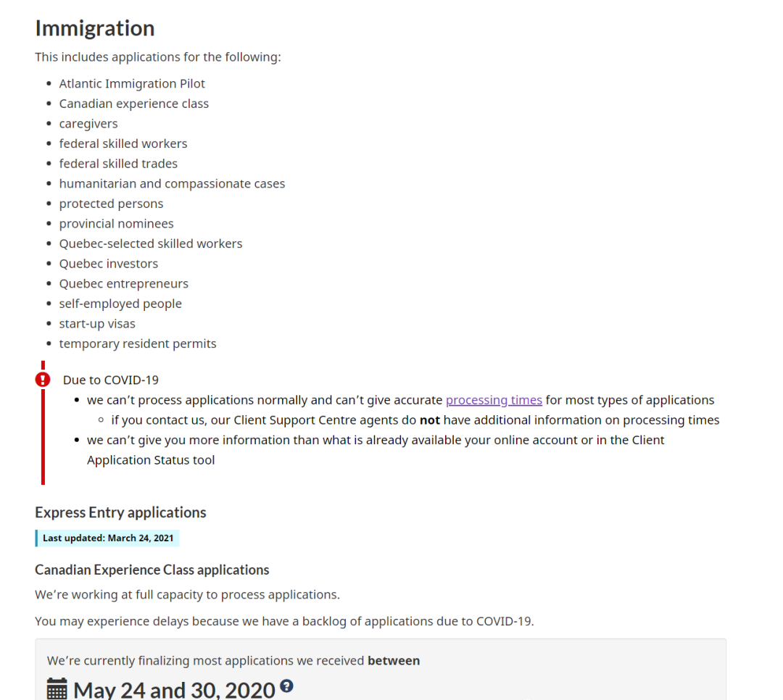The width and height of the screenshot is (783, 700).
Task: Select the start-up visas list item
Action: coord(97,324)
